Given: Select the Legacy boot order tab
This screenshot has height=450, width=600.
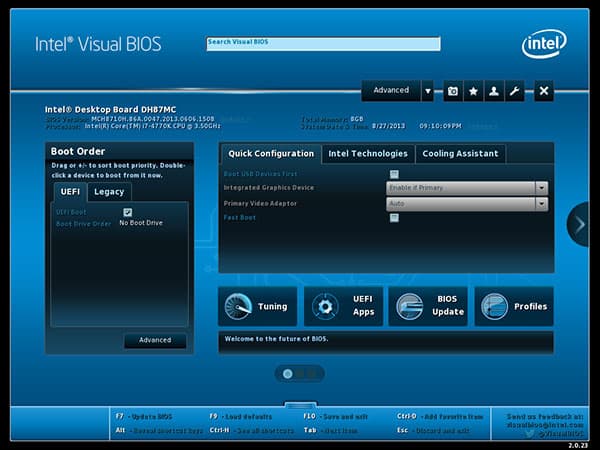Looking at the screenshot, I should coord(109,192).
